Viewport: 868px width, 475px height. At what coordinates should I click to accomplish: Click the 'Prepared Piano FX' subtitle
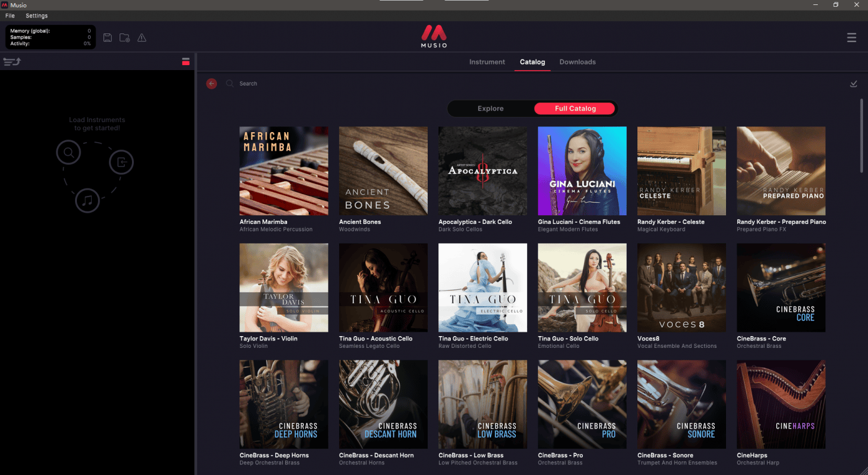point(761,229)
